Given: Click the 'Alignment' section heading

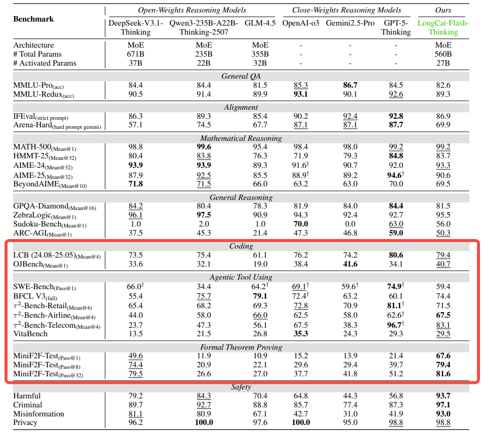Looking at the screenshot, I should pos(241,107).
